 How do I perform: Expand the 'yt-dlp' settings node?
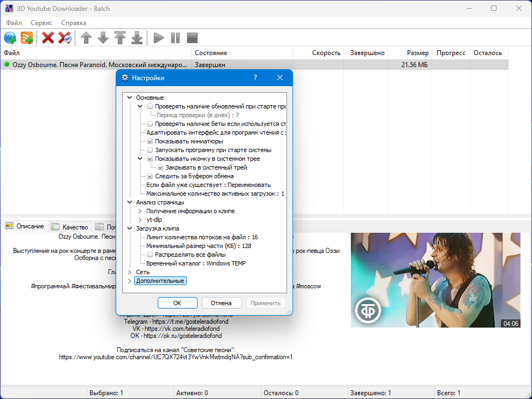coord(140,220)
